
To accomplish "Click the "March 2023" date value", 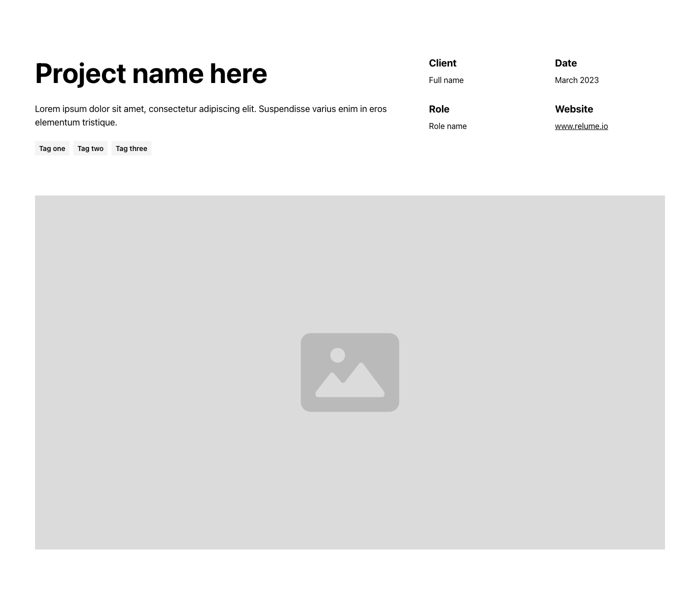I will [577, 80].
